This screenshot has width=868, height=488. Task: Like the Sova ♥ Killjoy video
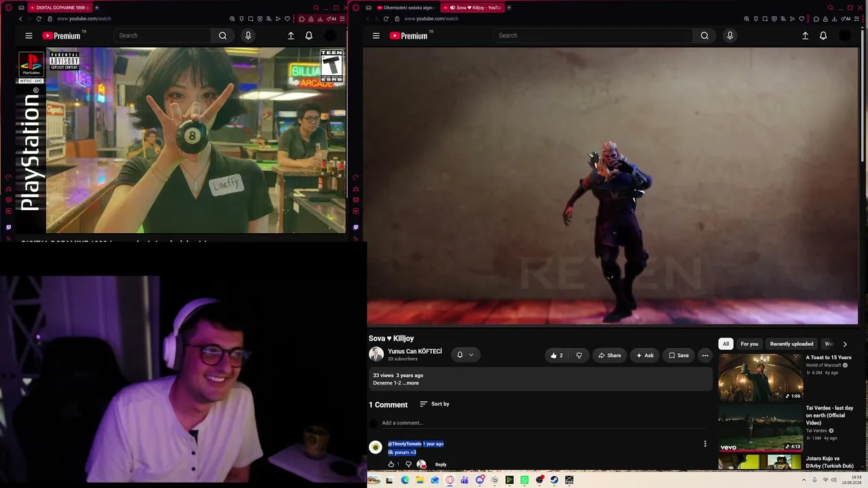tap(557, 355)
